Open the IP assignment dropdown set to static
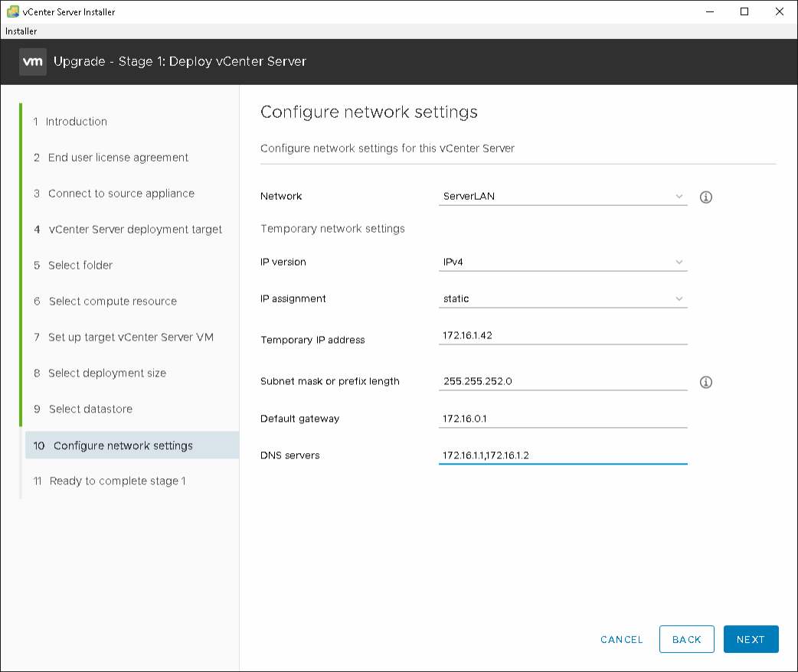 click(562, 299)
